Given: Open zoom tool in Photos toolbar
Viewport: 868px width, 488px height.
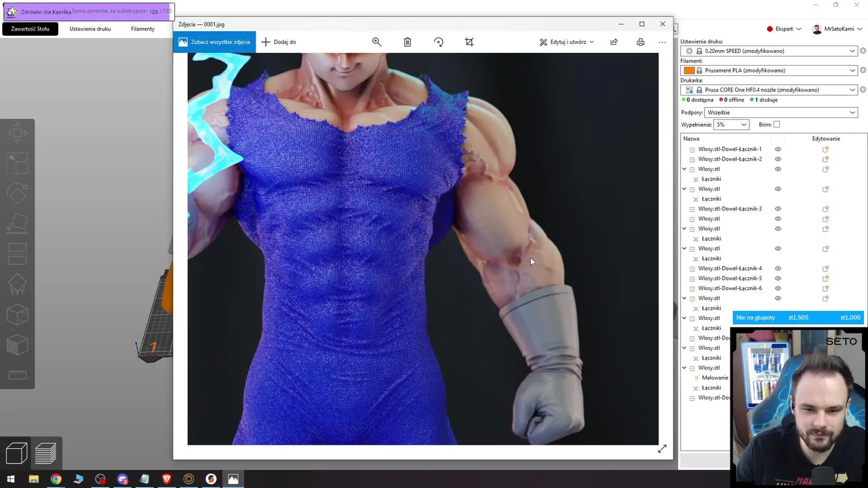Looking at the screenshot, I should [377, 42].
